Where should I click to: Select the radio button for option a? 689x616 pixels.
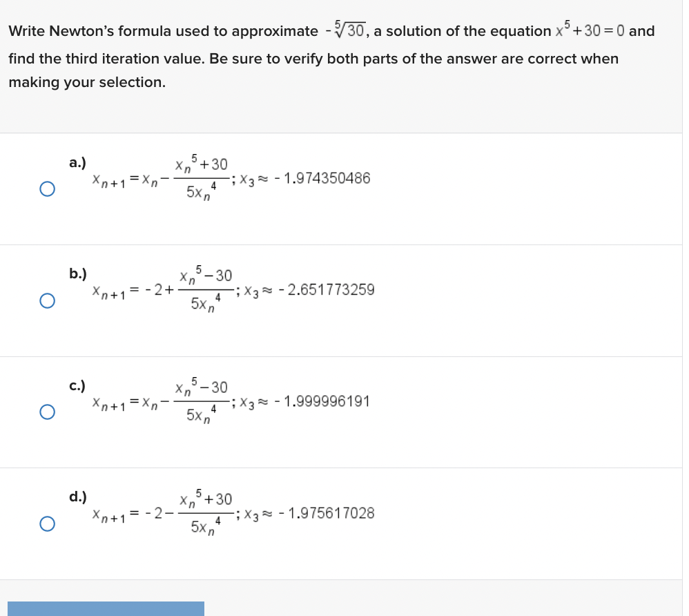point(46,188)
